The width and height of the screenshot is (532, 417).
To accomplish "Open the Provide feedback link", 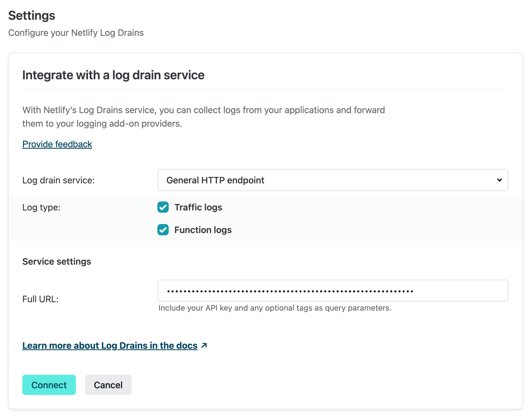I will point(57,144).
